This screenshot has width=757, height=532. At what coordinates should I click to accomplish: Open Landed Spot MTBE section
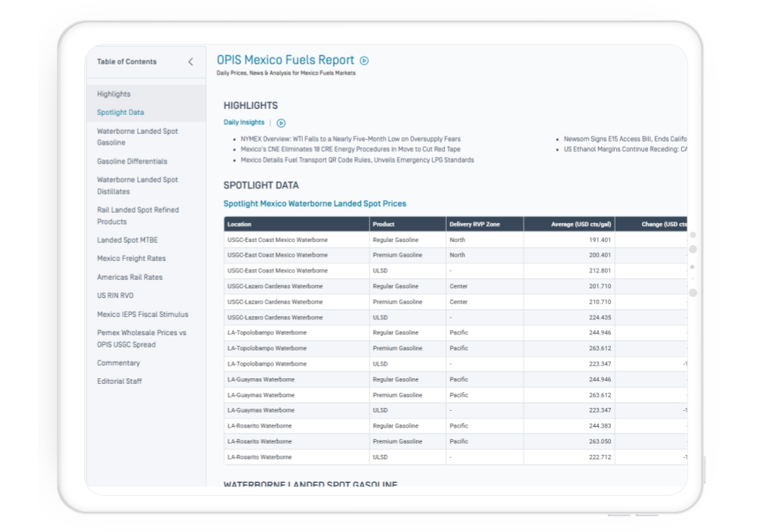tap(127, 240)
